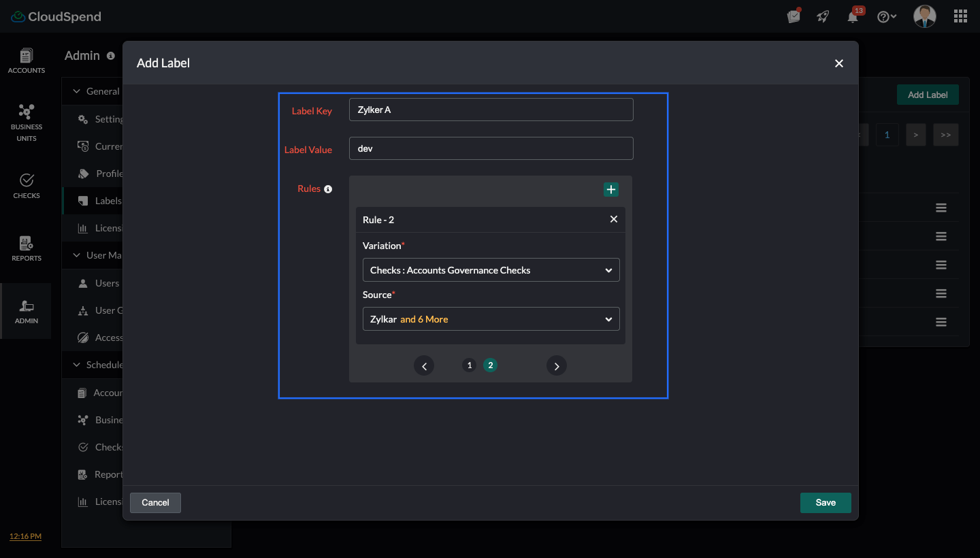Save the new label
This screenshot has height=558, width=980.
point(826,503)
